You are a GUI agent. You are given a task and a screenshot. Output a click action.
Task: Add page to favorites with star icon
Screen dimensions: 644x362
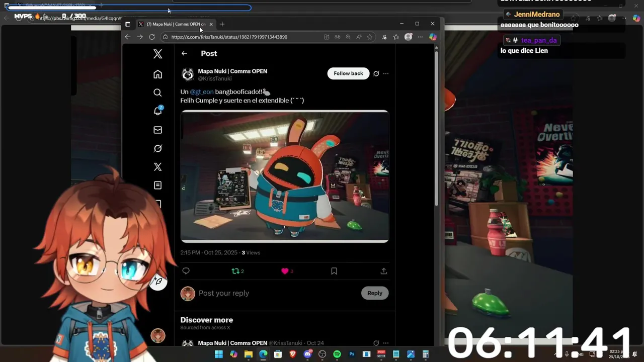pos(370,37)
